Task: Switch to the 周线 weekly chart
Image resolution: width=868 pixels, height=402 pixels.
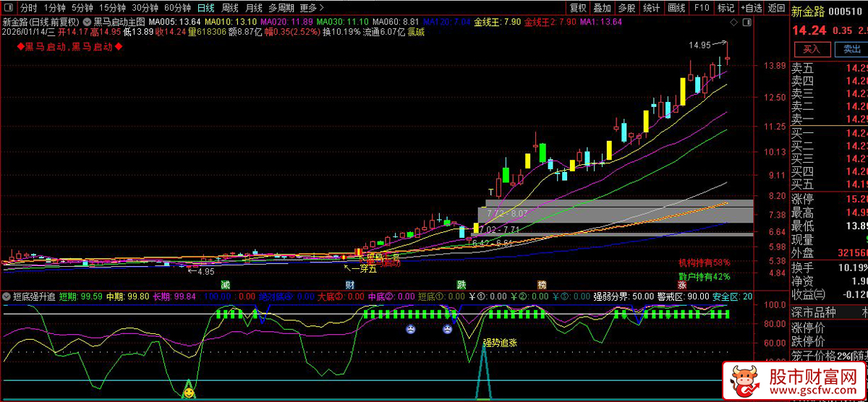Action: (x=230, y=8)
